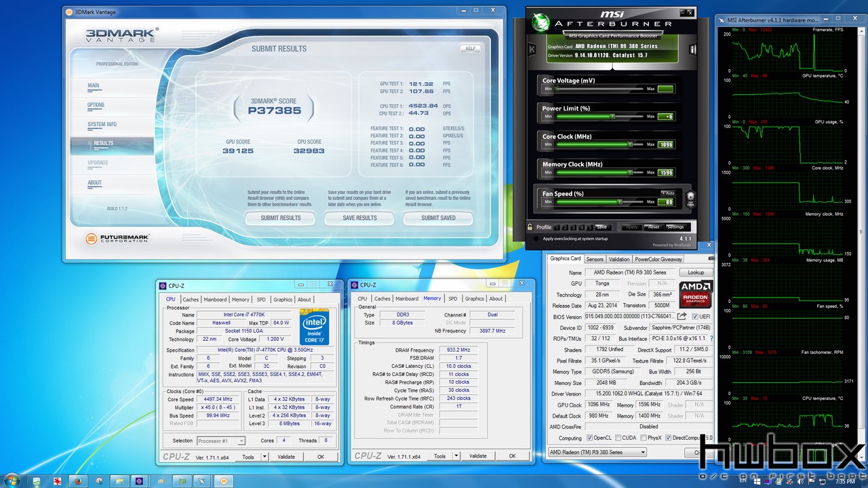Image resolution: width=868 pixels, height=488 pixels.
Task: Click Intel Core i7 logo in CPU-Z
Action: pos(314,327)
